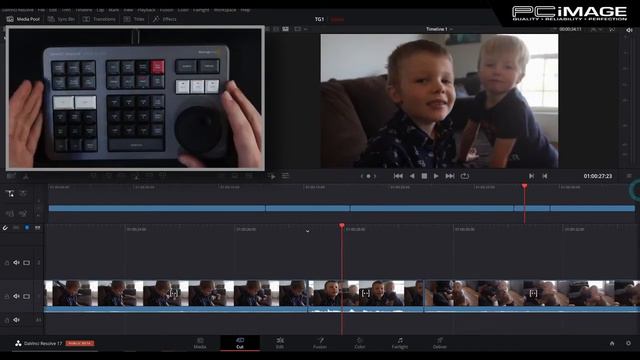
Task: Toggle timeline snapping magnet icon
Action: click(5, 227)
